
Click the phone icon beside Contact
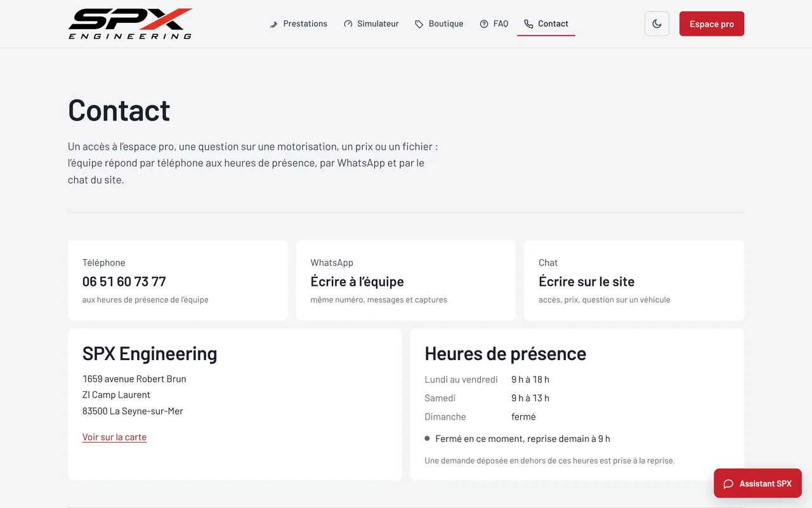[528, 24]
